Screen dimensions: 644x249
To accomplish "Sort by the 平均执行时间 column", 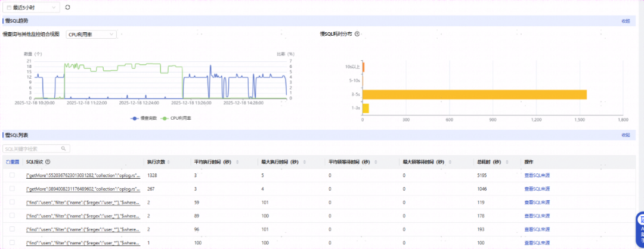I will 237,162.
